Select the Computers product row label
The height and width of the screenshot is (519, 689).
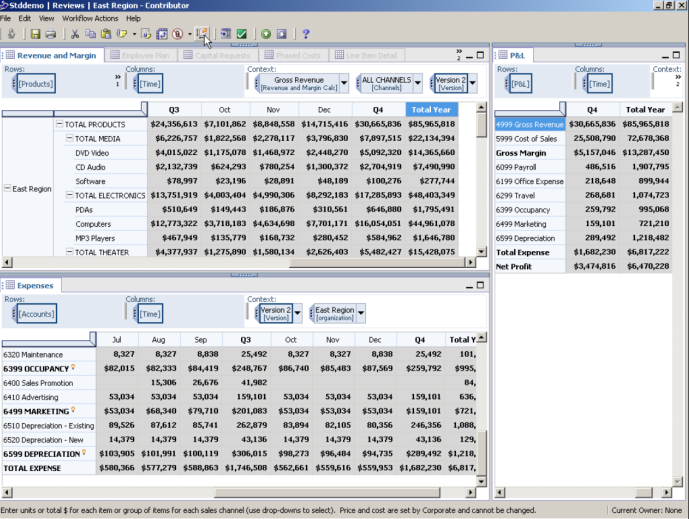[93, 224]
